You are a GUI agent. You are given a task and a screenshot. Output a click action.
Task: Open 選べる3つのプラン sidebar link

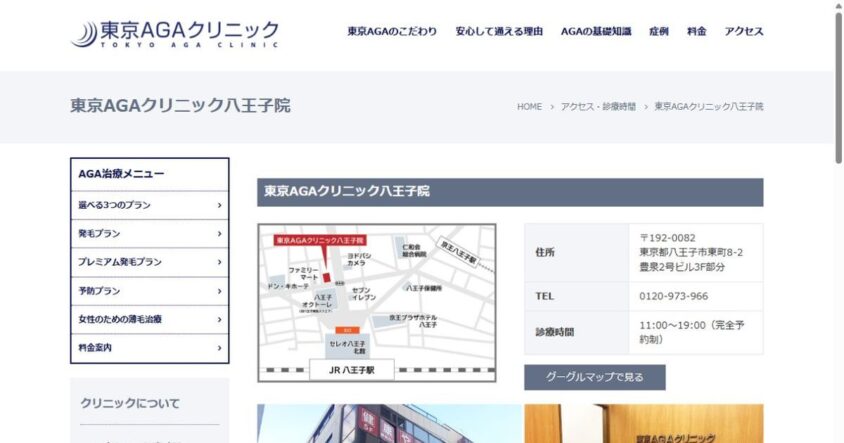[150, 205]
